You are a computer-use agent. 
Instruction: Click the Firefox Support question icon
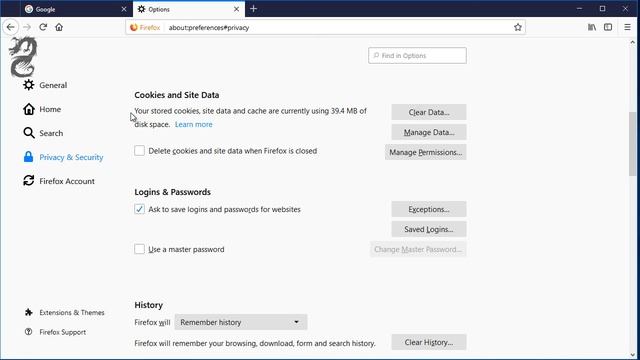coord(29,332)
